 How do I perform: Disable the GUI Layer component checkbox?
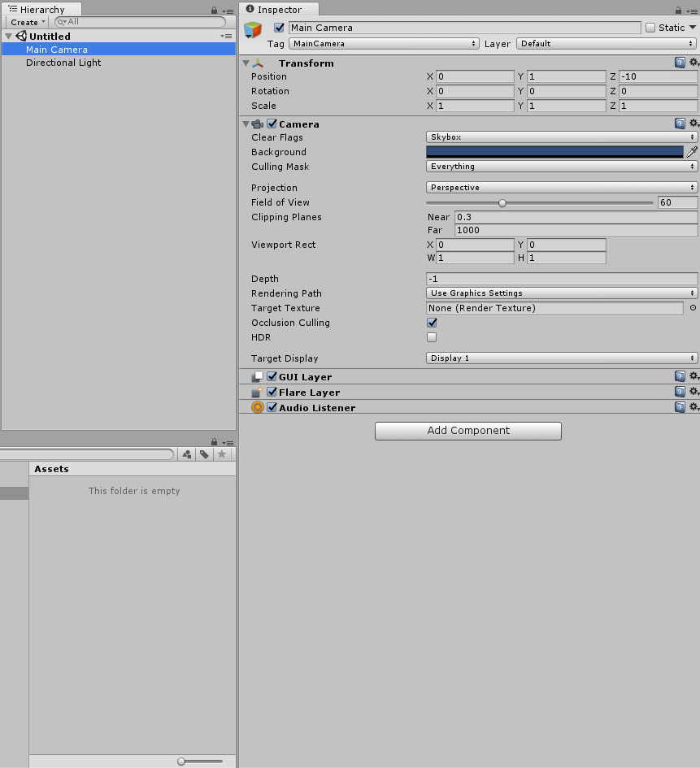(x=272, y=376)
